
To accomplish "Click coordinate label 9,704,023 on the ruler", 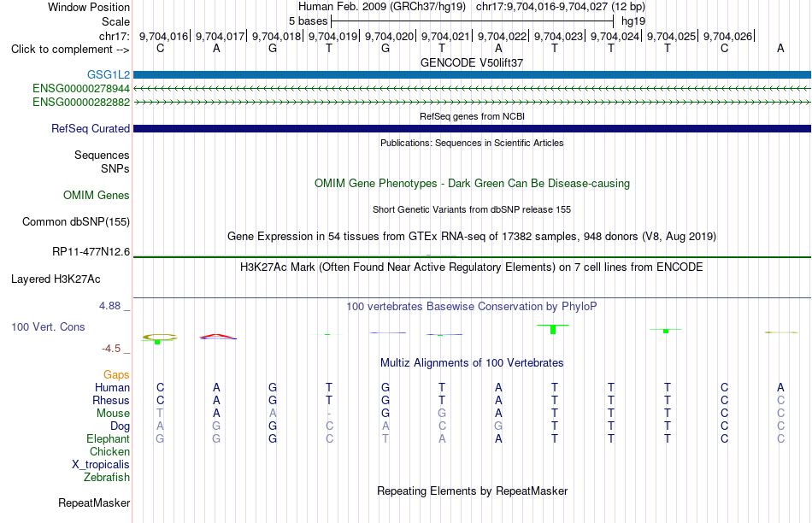I will [558, 36].
